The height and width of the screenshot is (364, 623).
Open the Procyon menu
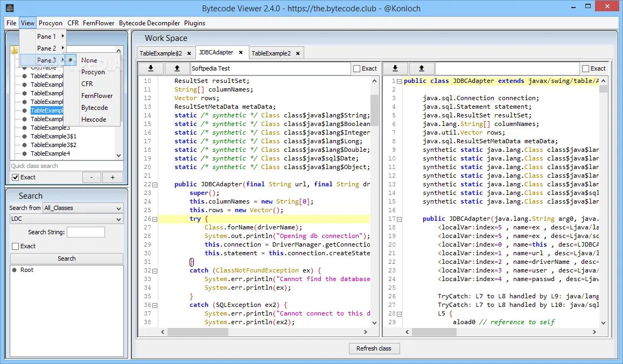click(51, 23)
